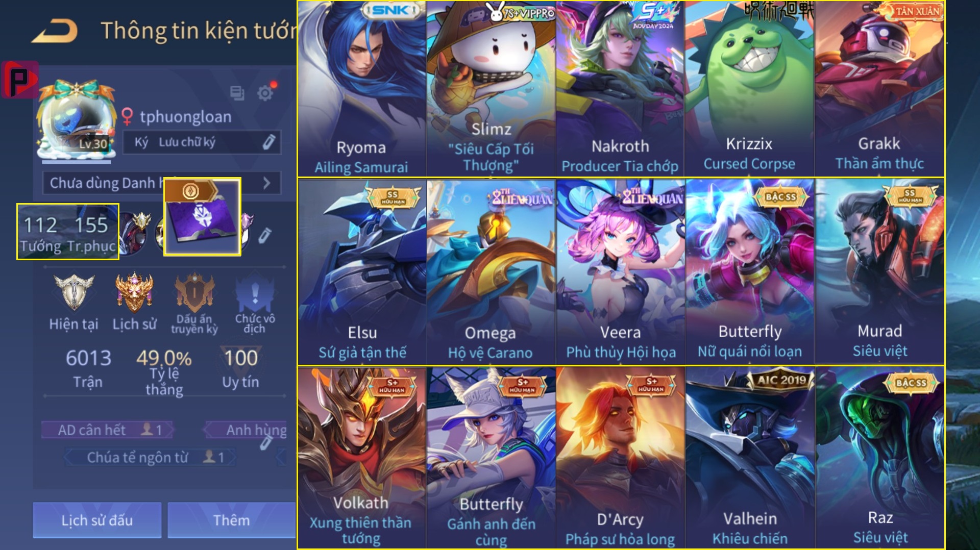Edit signature with the pencil icon
The height and width of the screenshot is (550, 980).
[268, 142]
